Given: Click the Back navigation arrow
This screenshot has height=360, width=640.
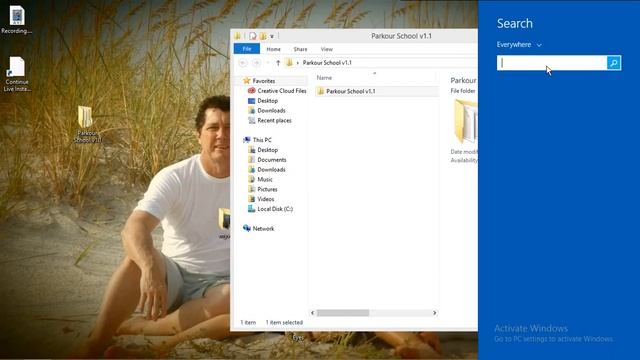Looking at the screenshot, I should (243, 63).
